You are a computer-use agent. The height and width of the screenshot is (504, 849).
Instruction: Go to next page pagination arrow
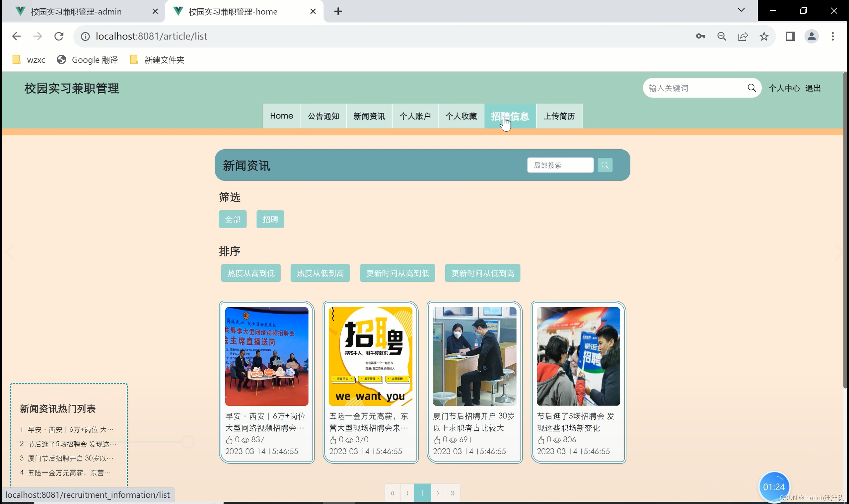438,493
